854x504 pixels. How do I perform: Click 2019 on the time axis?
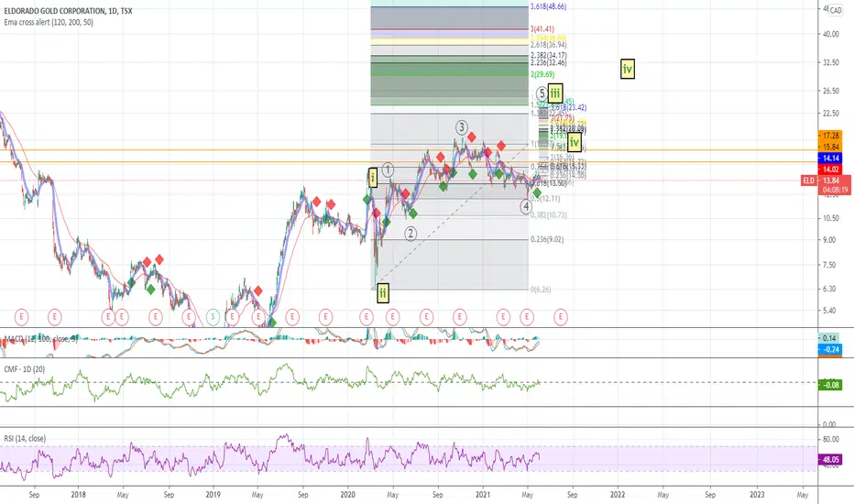point(213,495)
